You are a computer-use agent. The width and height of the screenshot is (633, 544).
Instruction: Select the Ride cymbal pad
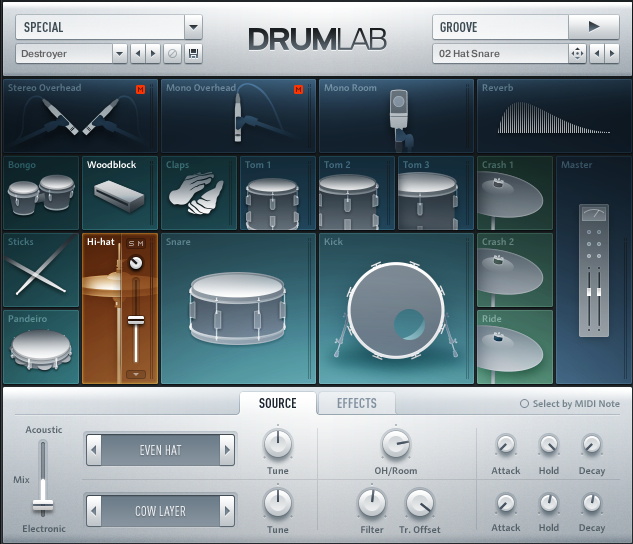click(x=515, y=347)
